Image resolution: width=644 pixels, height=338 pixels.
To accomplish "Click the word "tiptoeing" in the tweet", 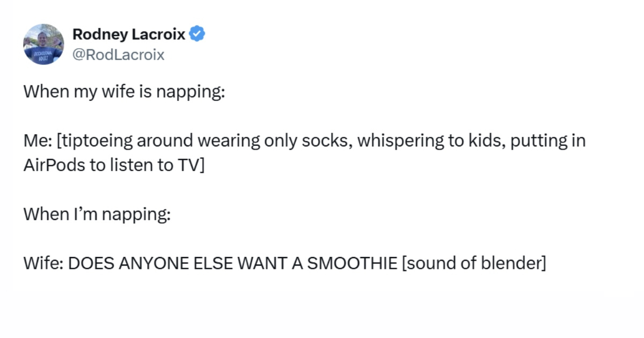I will click(x=96, y=141).
